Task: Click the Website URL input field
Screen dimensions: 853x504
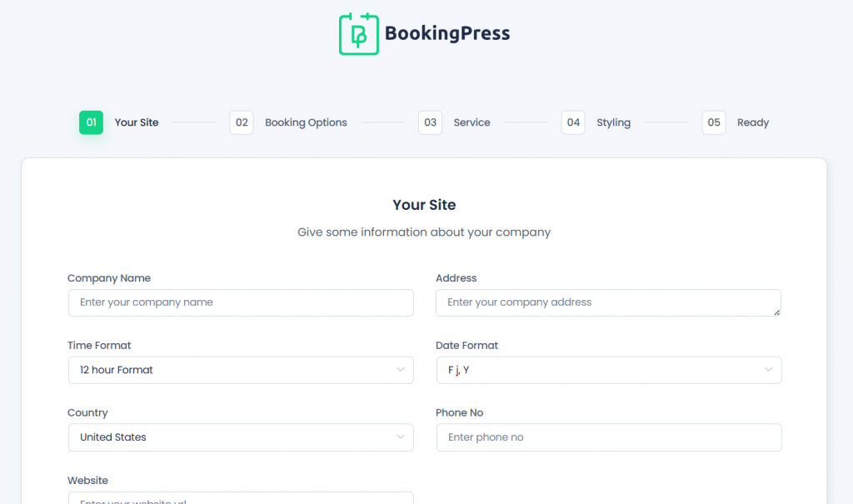Action: click(241, 500)
